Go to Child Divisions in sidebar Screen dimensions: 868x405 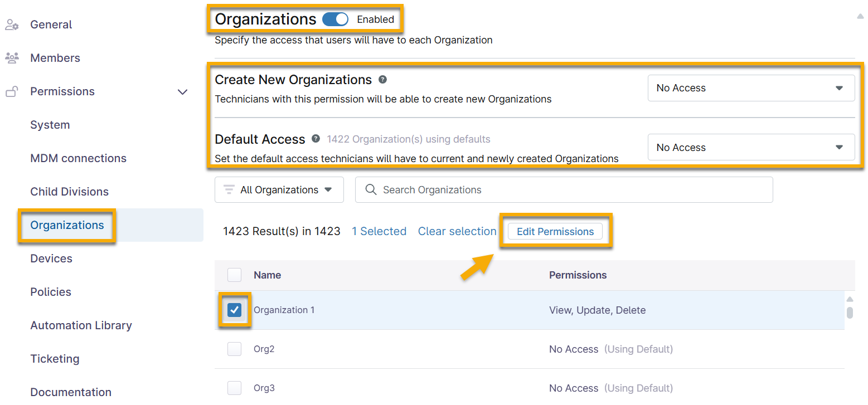69,192
